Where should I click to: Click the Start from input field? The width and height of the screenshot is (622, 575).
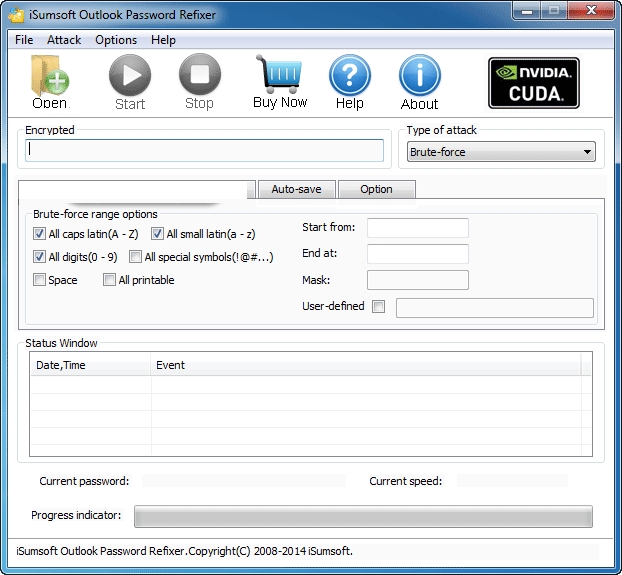[x=418, y=228]
